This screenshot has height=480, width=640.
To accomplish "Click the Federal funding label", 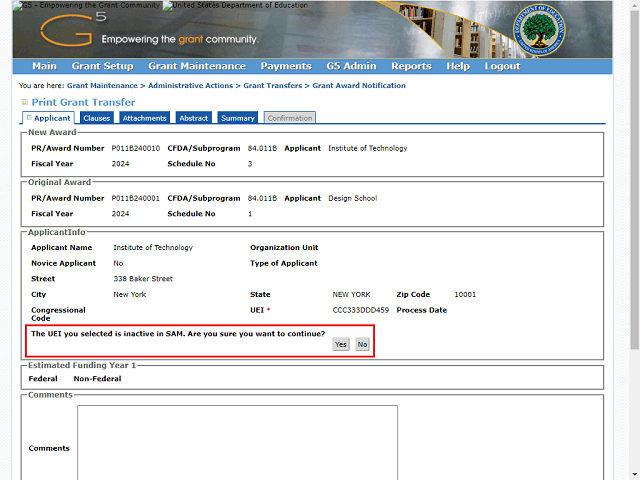I will click(43, 379).
